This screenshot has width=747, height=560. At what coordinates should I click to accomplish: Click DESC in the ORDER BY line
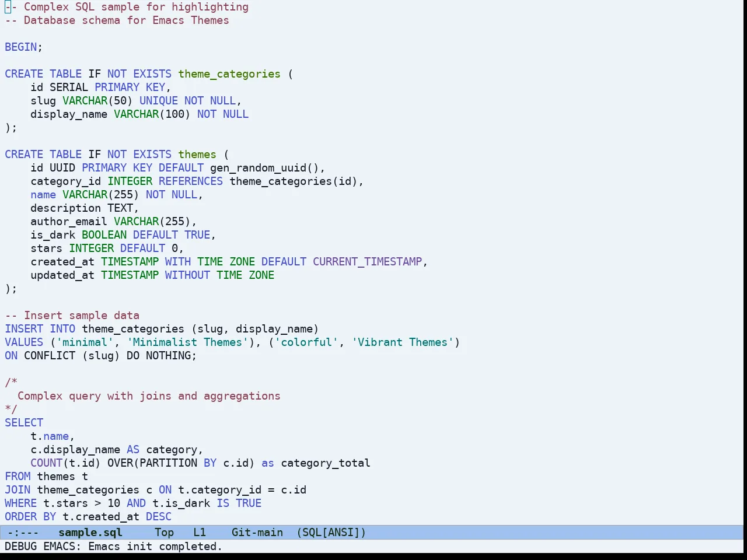click(x=159, y=516)
